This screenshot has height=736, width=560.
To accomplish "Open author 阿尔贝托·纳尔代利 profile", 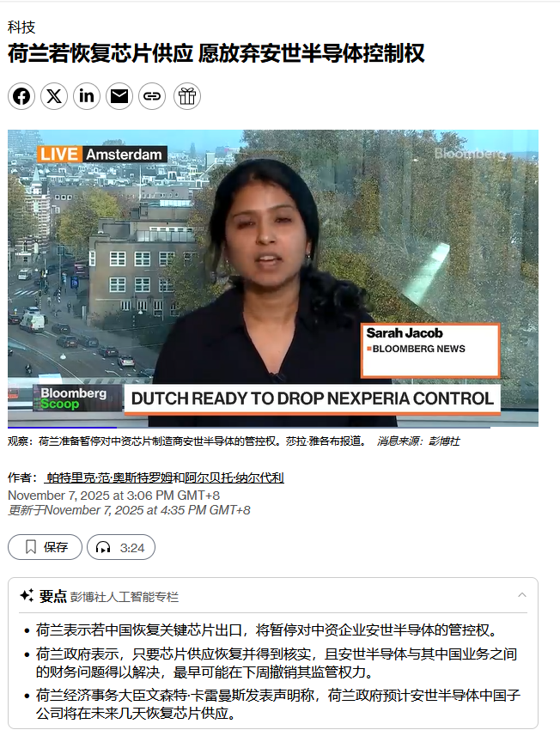I will click(x=234, y=477).
